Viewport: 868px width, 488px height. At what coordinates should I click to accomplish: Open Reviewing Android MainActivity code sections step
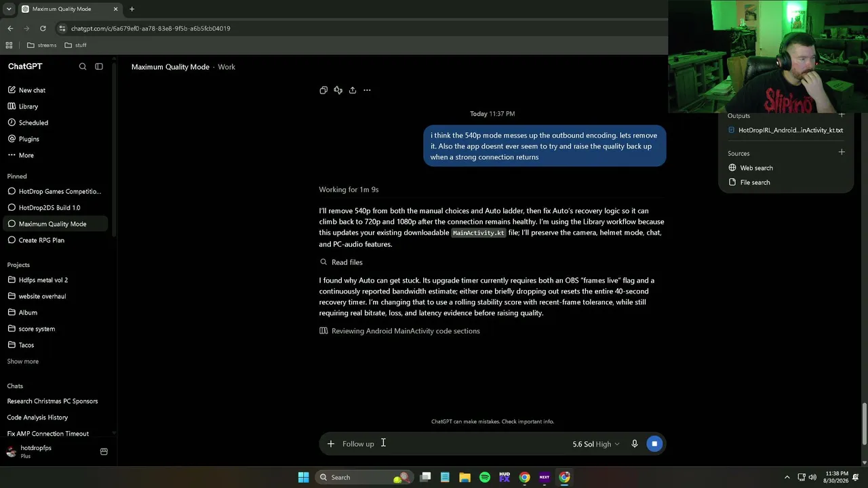[x=399, y=331]
